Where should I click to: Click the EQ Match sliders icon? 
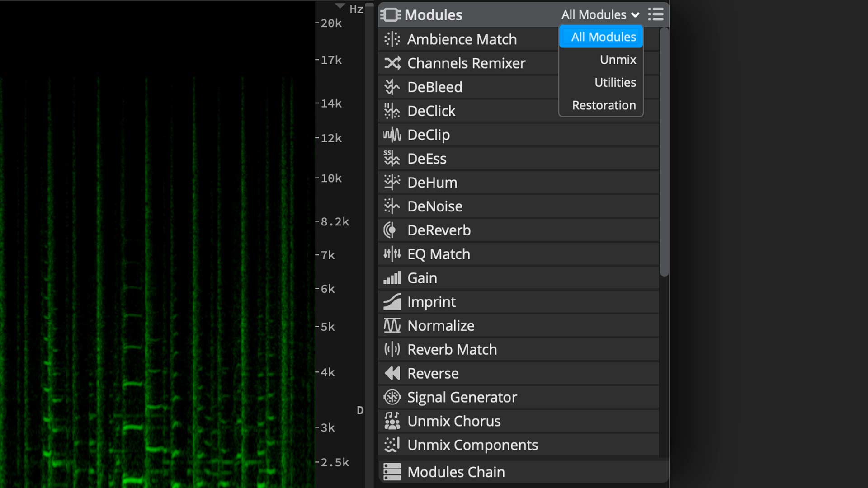(x=392, y=254)
